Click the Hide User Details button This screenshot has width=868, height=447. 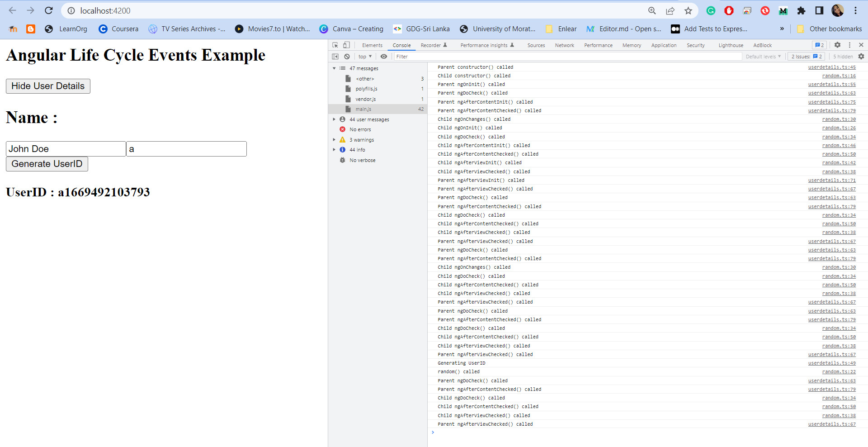click(x=48, y=86)
